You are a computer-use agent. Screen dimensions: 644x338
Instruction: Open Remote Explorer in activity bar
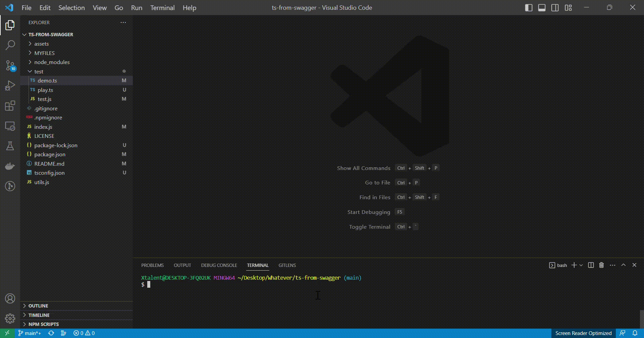[x=10, y=126]
